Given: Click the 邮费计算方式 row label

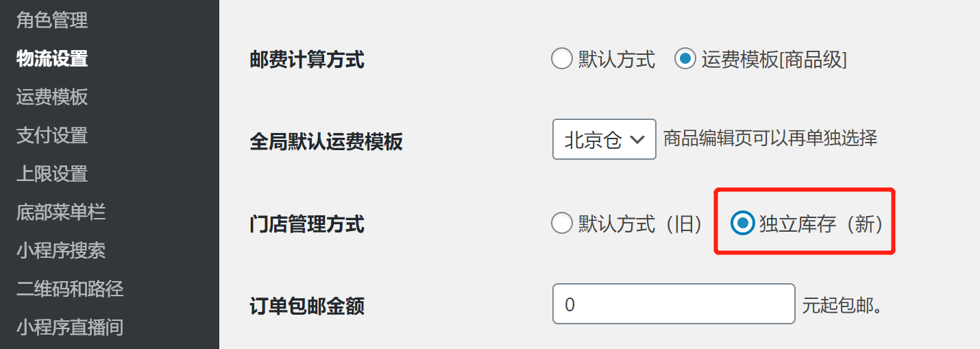Looking at the screenshot, I should point(307,60).
